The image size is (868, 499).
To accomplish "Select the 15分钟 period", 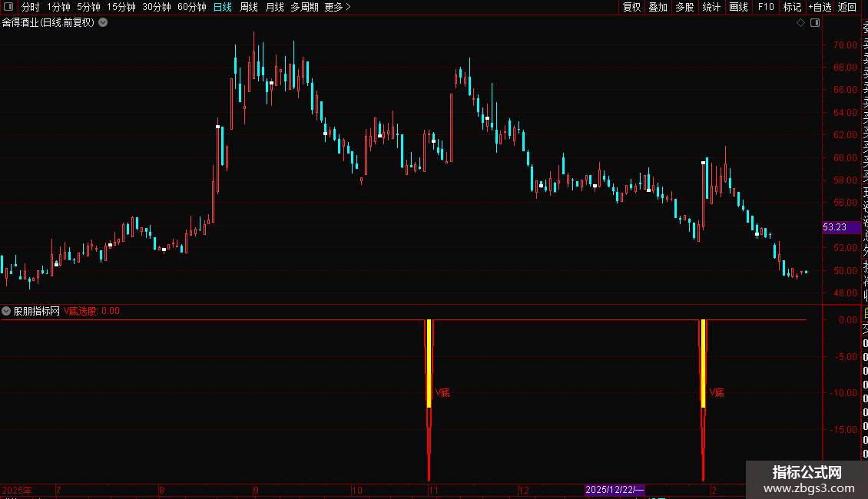I will click(x=121, y=7).
